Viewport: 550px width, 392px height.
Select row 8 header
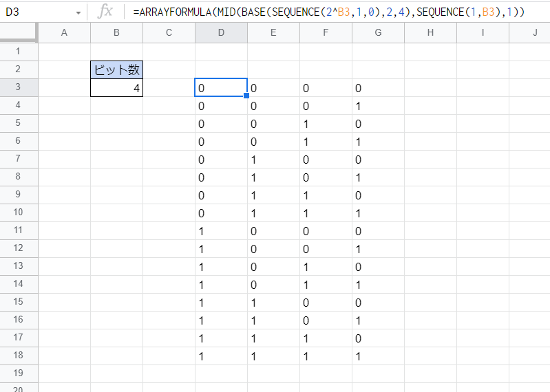(18, 177)
